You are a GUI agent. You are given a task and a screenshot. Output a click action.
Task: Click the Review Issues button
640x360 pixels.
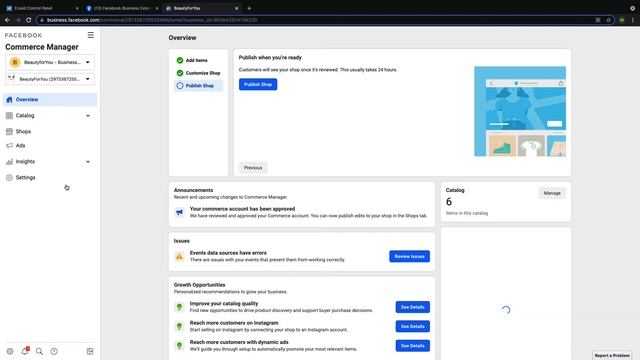pyautogui.click(x=409, y=256)
